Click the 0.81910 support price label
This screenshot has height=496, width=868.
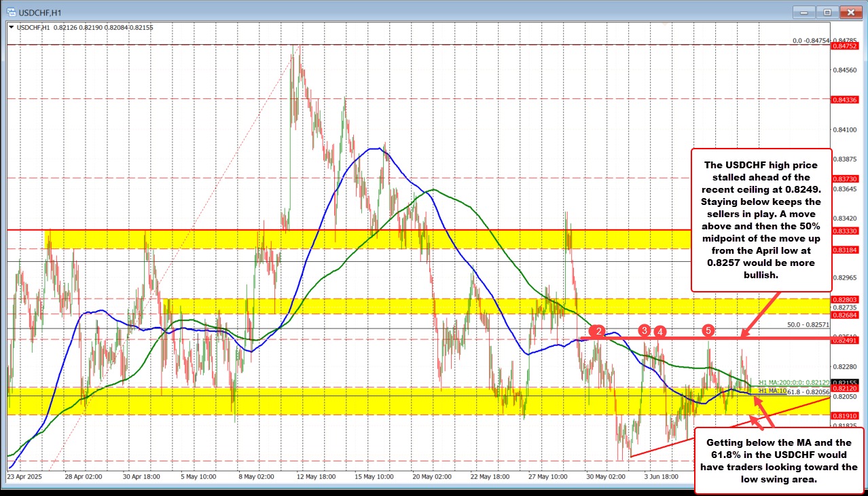click(845, 415)
